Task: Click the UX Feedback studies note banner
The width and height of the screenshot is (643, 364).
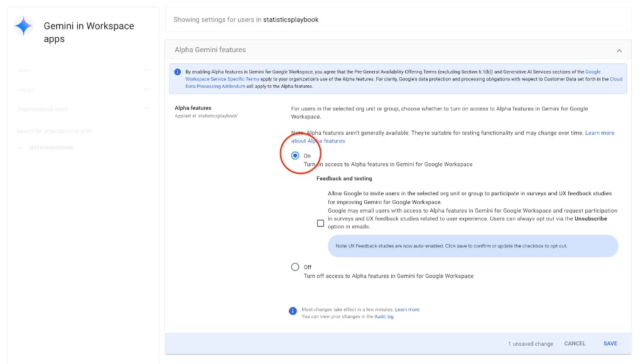Action: [473, 246]
